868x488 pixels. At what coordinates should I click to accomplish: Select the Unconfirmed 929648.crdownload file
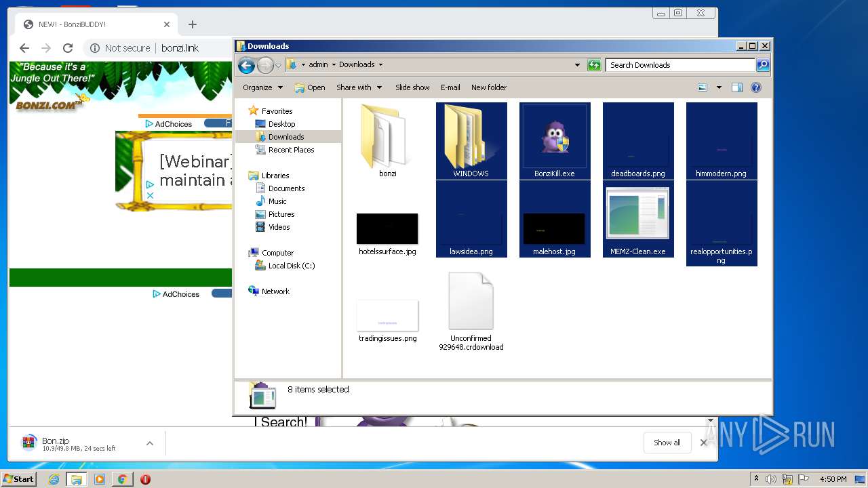(471, 301)
